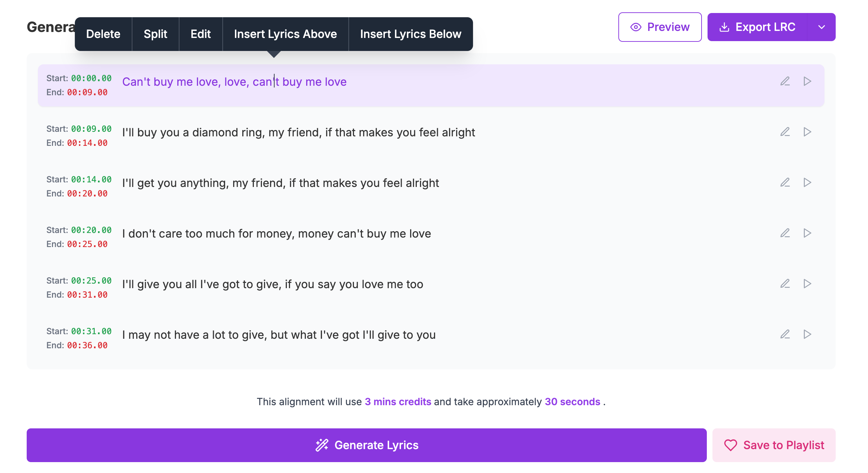
Task: Edit the "I don't care too much for money" line
Action: pos(785,233)
